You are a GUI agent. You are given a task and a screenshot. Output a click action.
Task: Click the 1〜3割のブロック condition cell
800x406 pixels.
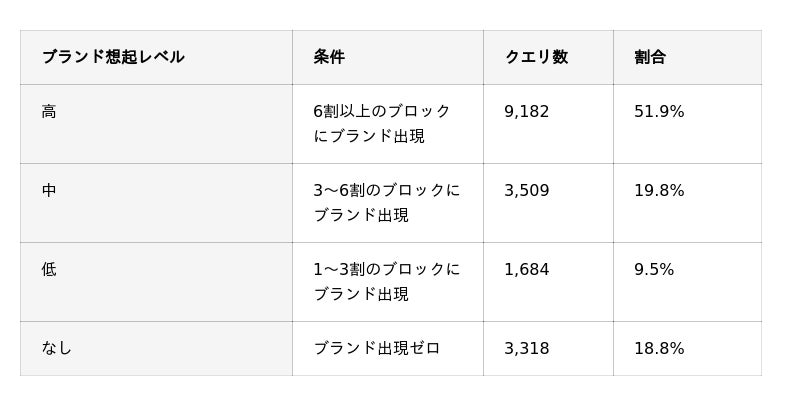point(387,282)
